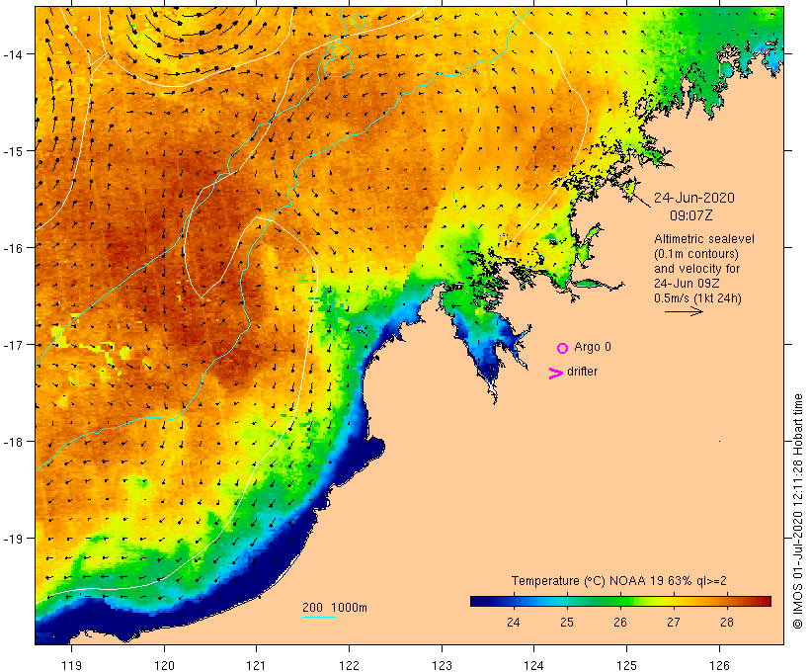Click the '24-Jun-2020' date text

[694, 198]
